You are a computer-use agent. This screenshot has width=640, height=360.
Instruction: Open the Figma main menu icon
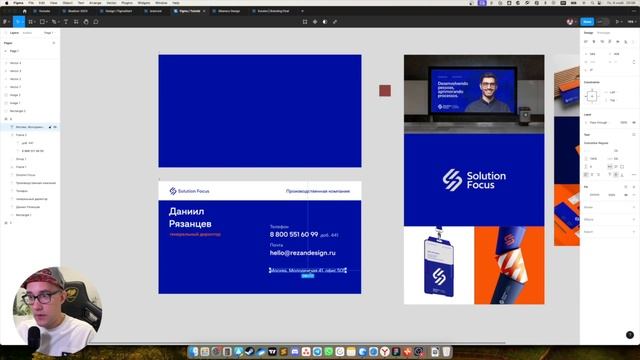[x=5, y=22]
